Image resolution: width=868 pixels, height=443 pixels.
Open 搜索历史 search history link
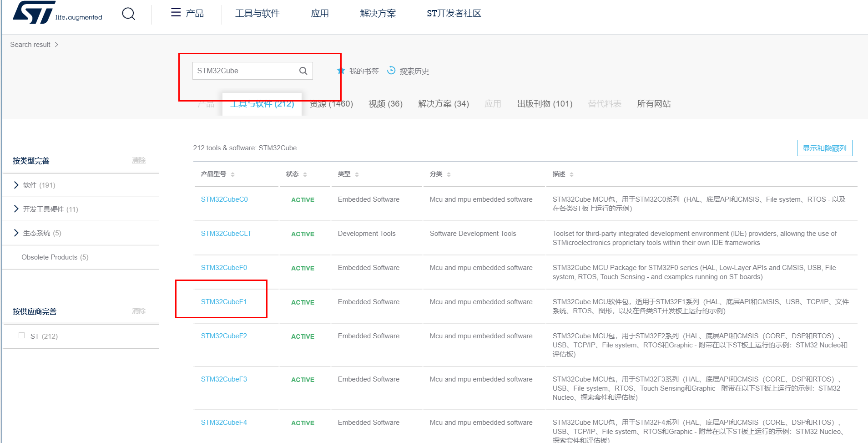414,71
